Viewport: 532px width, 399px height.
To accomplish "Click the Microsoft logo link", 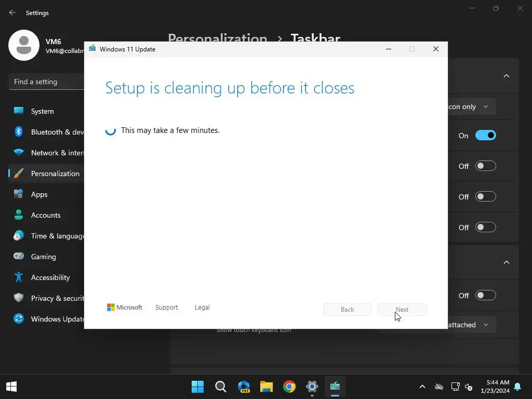I will (125, 307).
